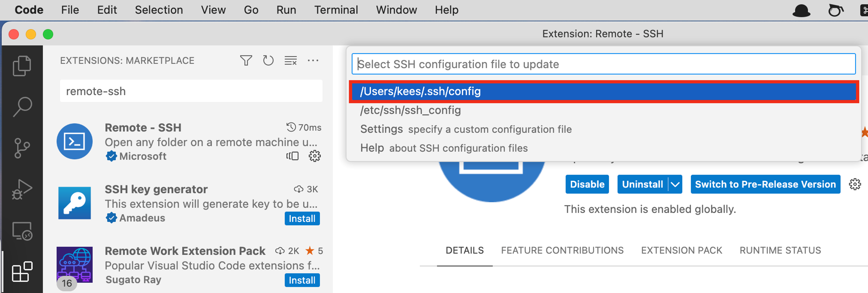Open the Run menu
The height and width of the screenshot is (293, 868).
pyautogui.click(x=286, y=10)
